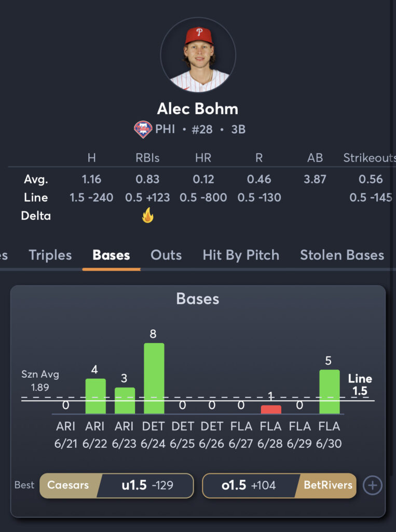Switch to the Stolen Bases tab
The height and width of the screenshot is (532, 396).
(342, 255)
